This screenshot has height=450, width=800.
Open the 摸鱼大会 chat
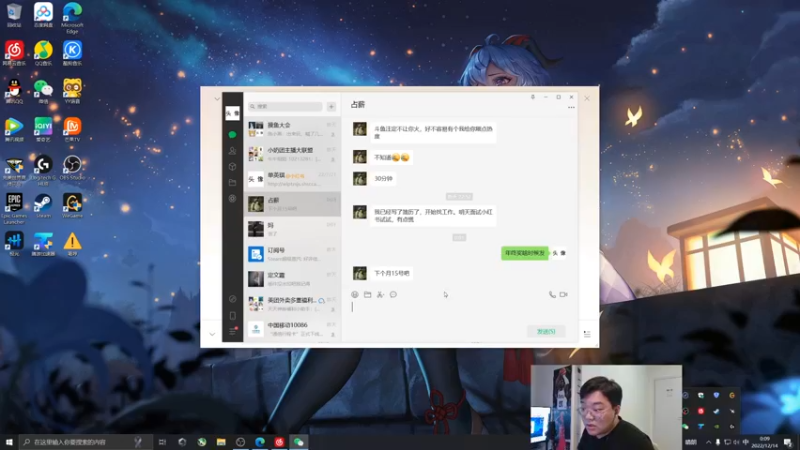click(x=292, y=129)
